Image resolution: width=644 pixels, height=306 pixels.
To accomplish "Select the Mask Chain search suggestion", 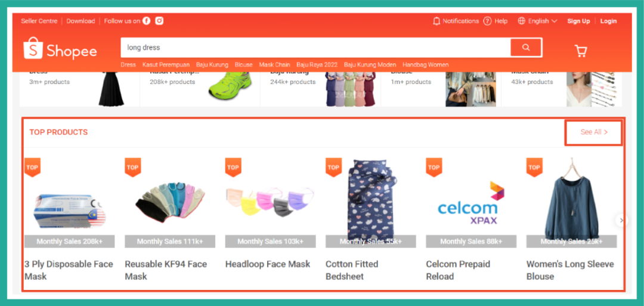I will (274, 64).
